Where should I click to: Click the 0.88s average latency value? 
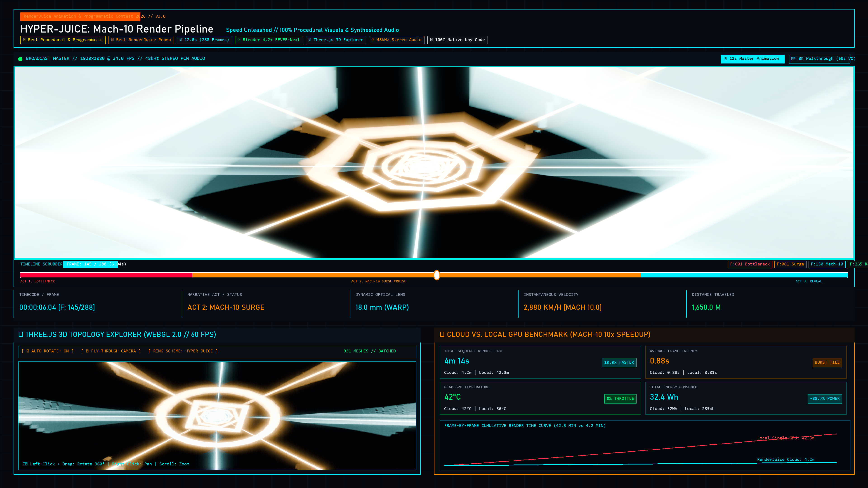[x=659, y=361]
